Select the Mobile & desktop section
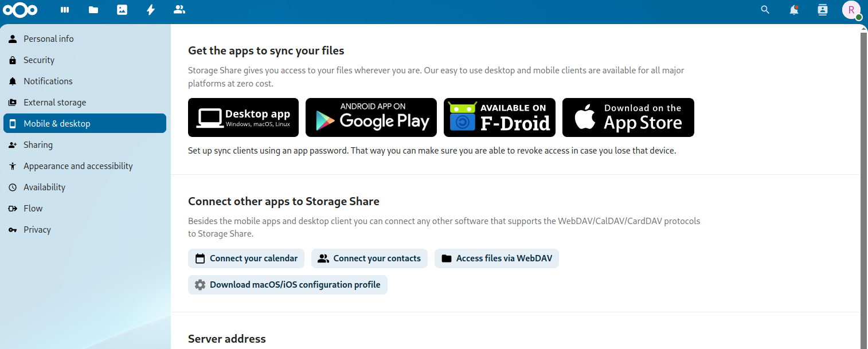The width and height of the screenshot is (868, 349). 85,124
